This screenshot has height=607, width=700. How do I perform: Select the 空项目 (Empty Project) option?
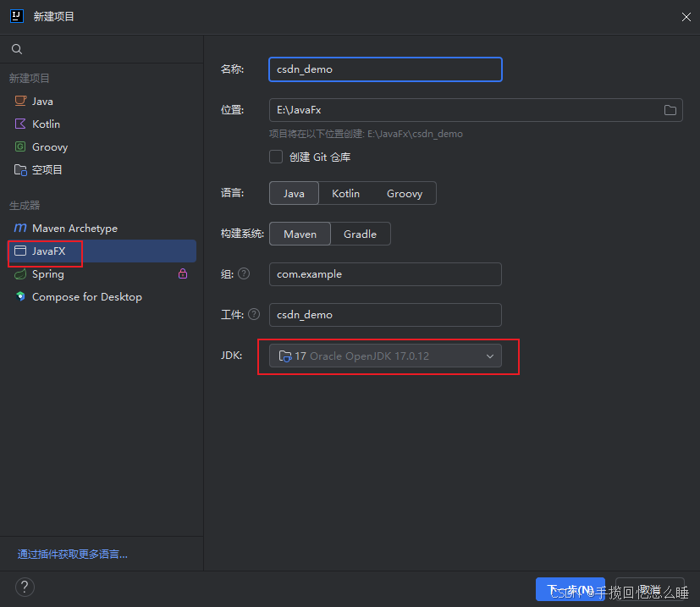[x=46, y=169]
